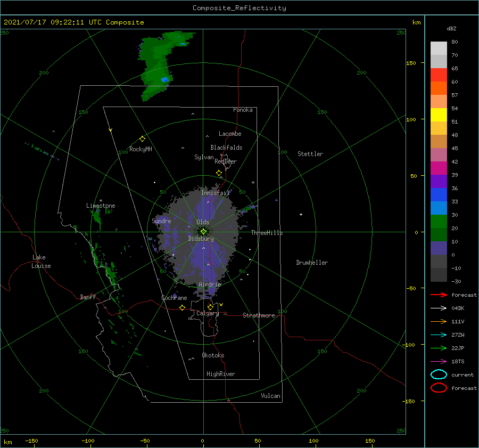Screen dimensions: 479x448
Task: Click the Strathmore city label
Action: click(259, 315)
